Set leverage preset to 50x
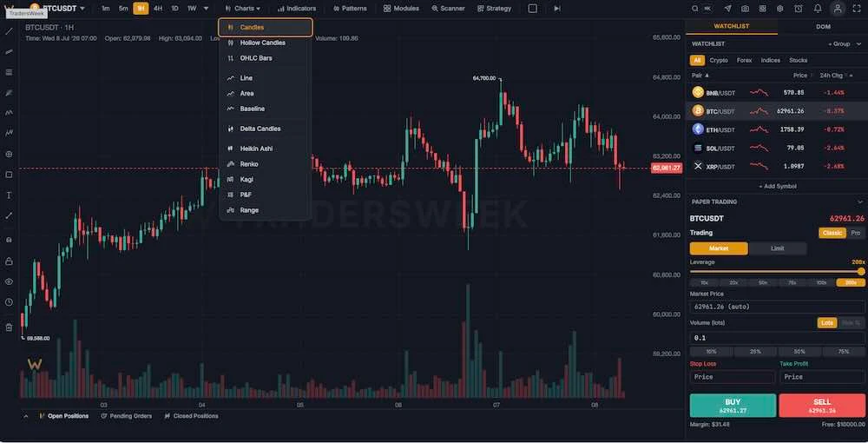 pos(763,282)
